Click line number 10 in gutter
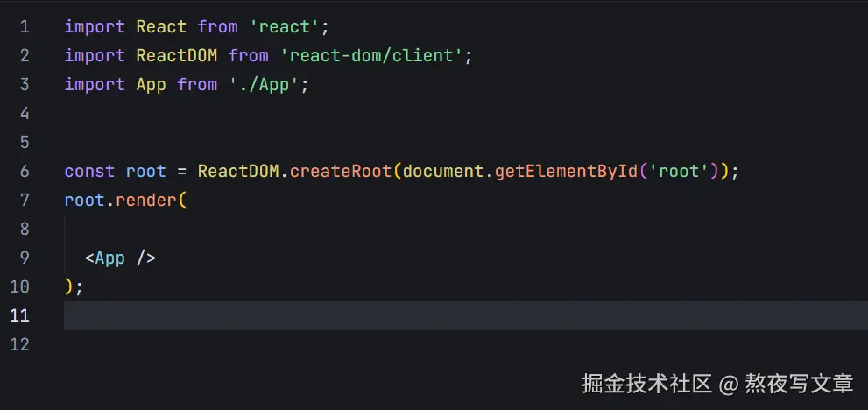This screenshot has height=410, width=868. tap(19, 286)
